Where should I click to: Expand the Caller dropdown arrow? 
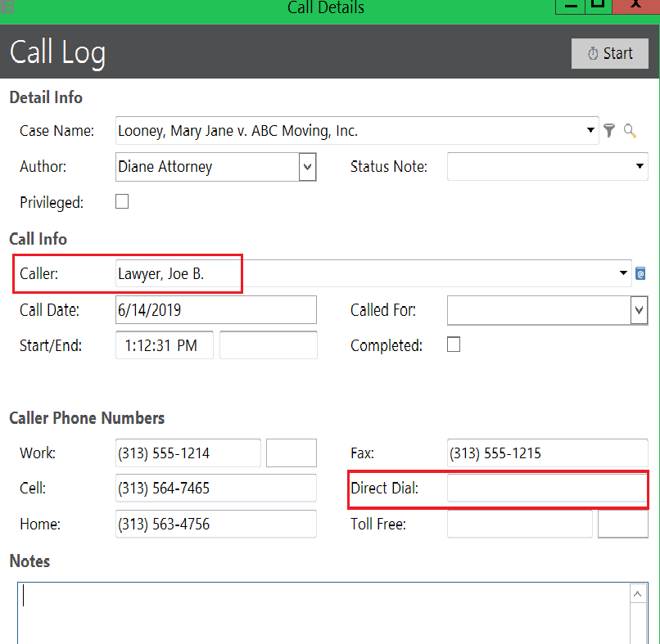(x=623, y=273)
